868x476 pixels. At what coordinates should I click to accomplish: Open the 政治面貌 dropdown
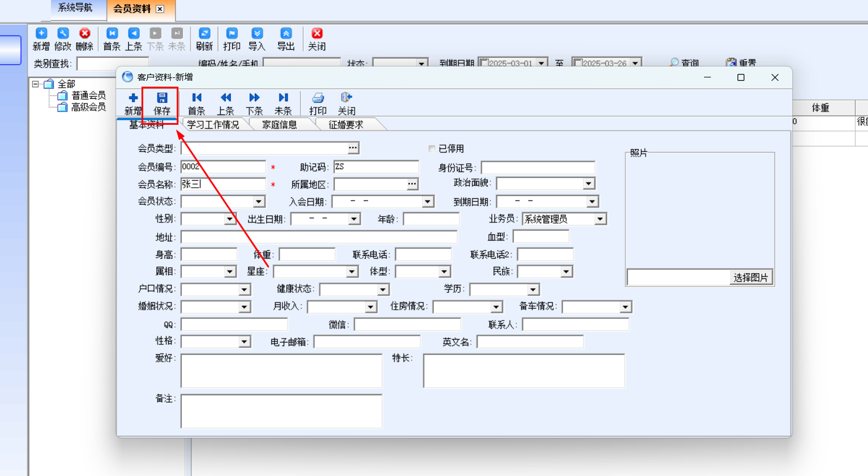(588, 184)
